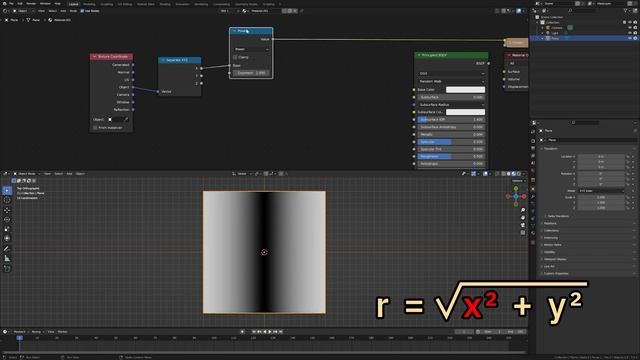Toggle camera view icon in viewport

[523, 225]
